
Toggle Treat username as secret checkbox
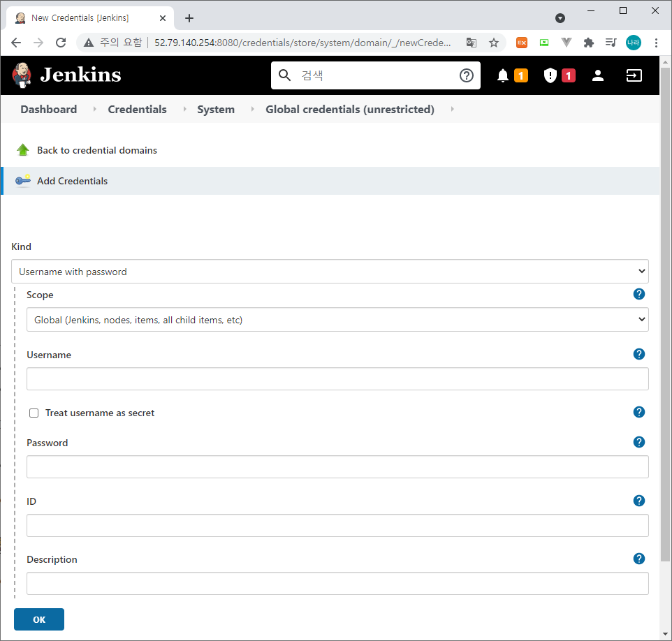(x=34, y=413)
